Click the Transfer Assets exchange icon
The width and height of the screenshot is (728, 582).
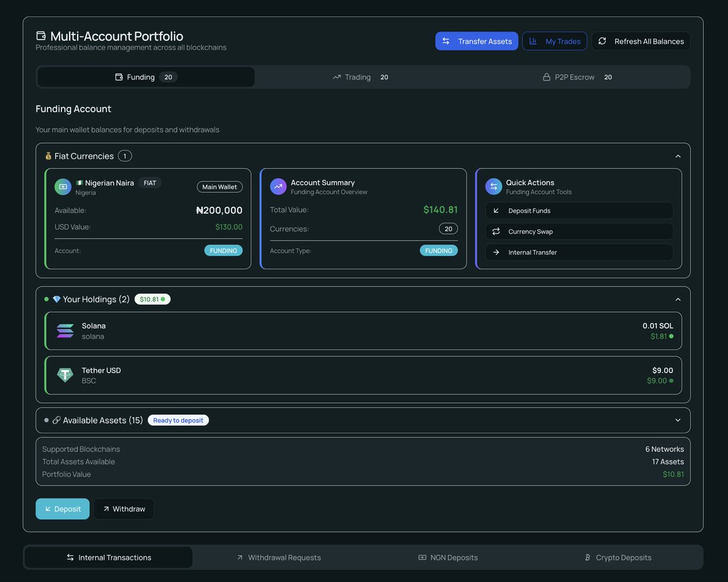pos(447,41)
